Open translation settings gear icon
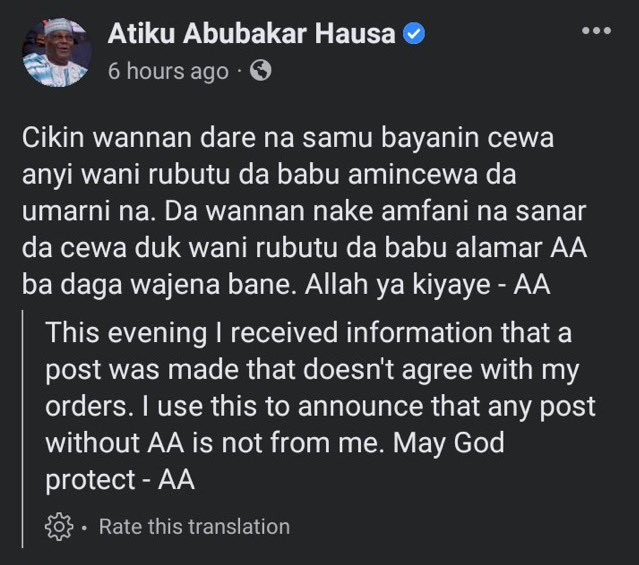 tap(59, 526)
